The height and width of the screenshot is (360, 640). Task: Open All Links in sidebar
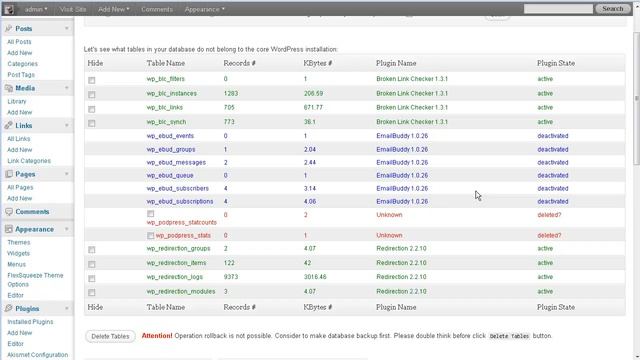pyautogui.click(x=18, y=139)
